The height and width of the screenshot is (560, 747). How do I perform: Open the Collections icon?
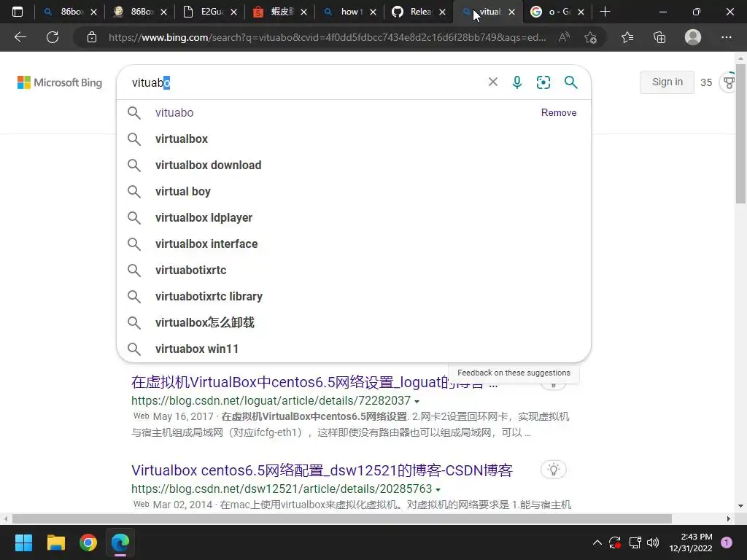click(659, 37)
